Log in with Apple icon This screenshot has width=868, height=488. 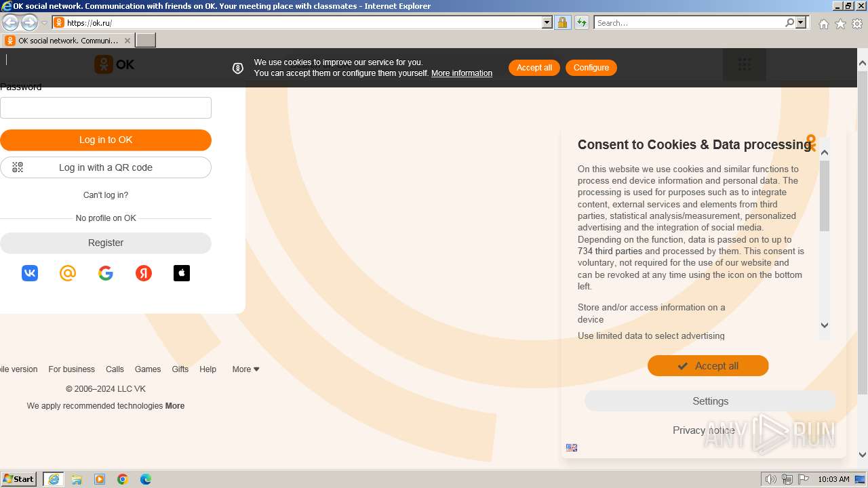click(182, 273)
